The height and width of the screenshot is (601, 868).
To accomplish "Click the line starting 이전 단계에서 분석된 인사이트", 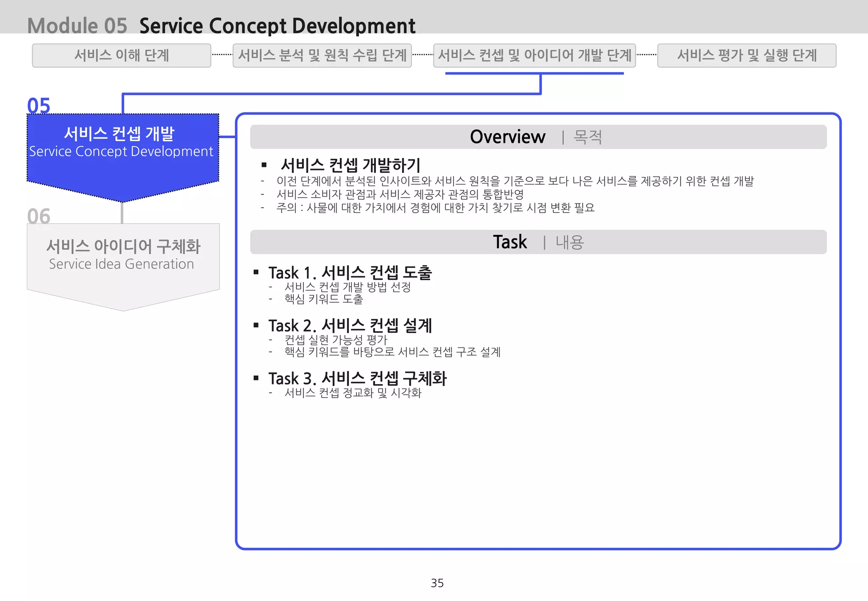I will (x=515, y=181).
